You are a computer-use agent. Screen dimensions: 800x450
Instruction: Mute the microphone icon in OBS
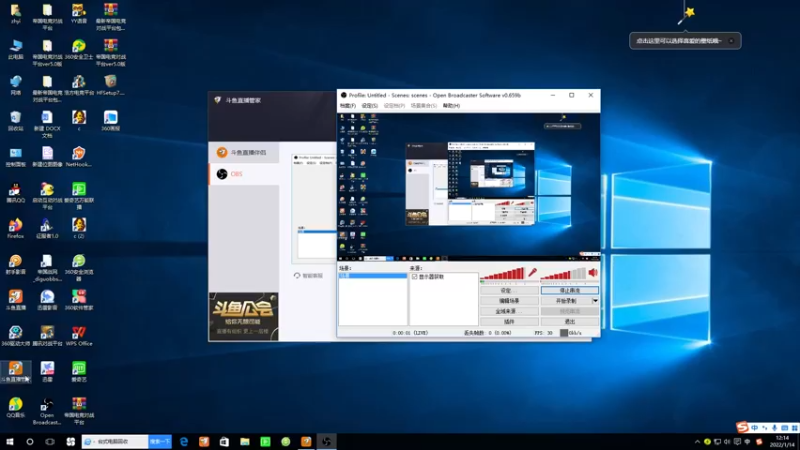coord(532,273)
